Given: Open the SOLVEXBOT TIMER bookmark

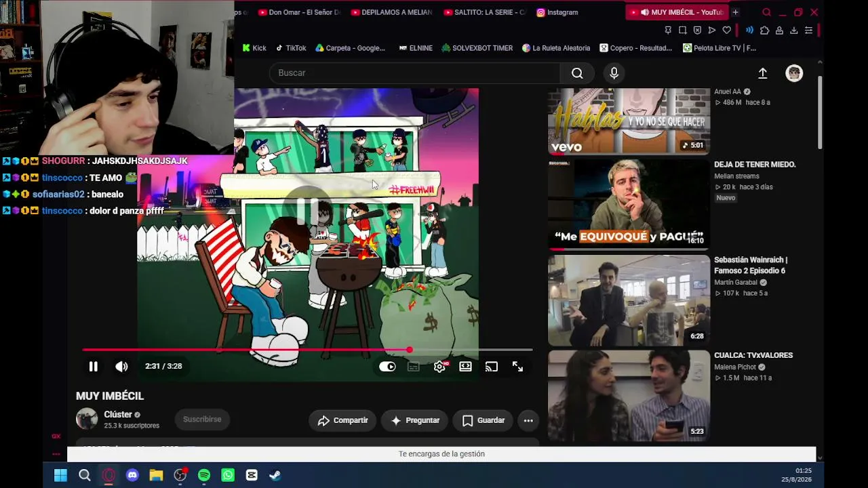Looking at the screenshot, I should click(x=477, y=48).
